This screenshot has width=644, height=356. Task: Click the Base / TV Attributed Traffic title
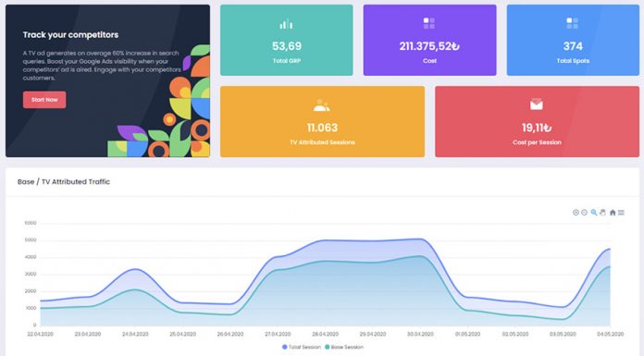64,182
